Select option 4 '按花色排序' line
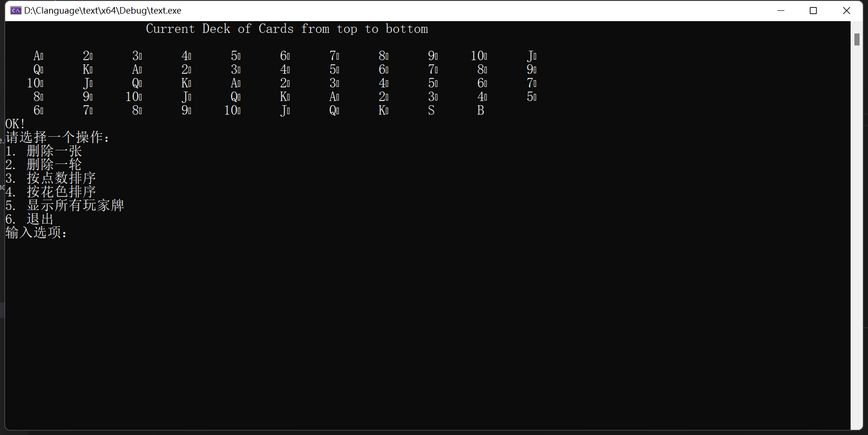The height and width of the screenshot is (435, 868). pyautogui.click(x=51, y=192)
